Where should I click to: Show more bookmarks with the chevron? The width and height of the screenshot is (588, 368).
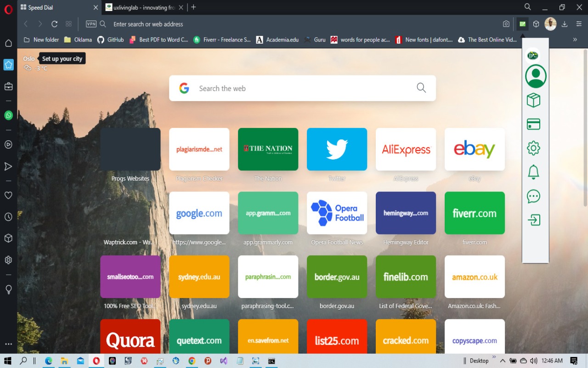pos(575,40)
